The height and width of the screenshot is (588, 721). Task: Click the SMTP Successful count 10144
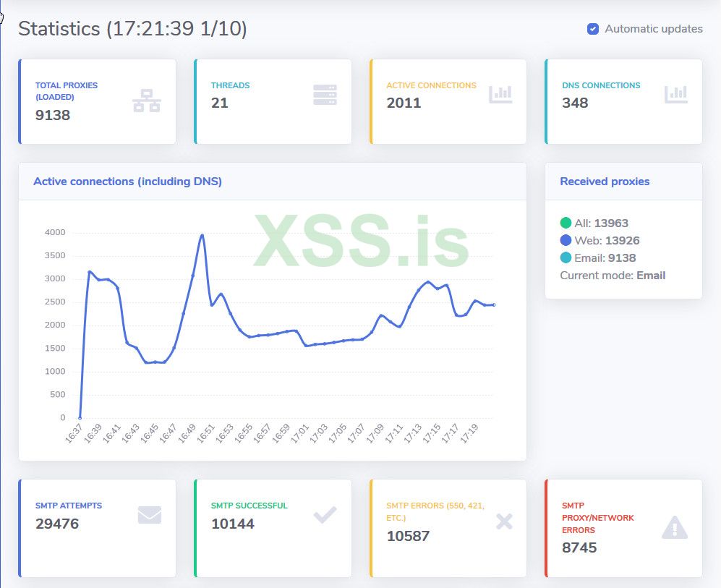232,524
